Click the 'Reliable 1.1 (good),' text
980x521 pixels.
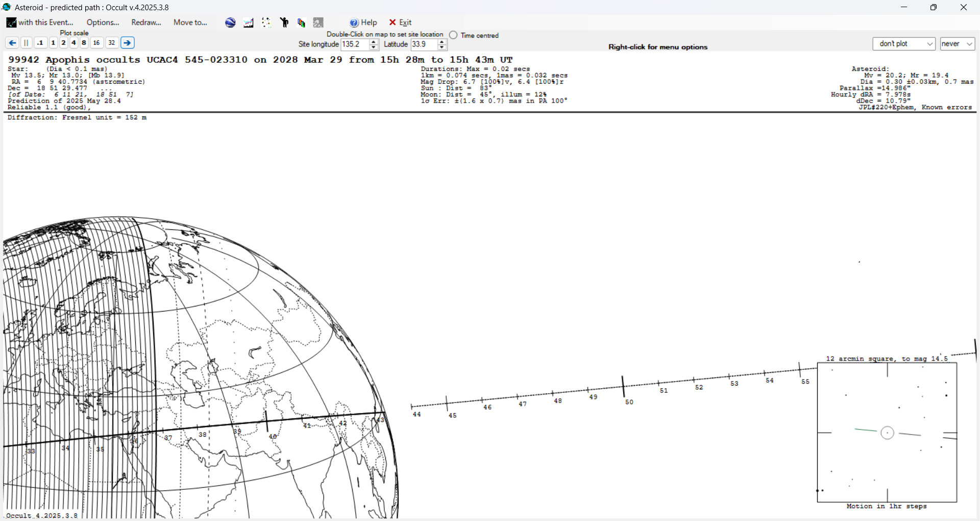pyautogui.click(x=49, y=107)
